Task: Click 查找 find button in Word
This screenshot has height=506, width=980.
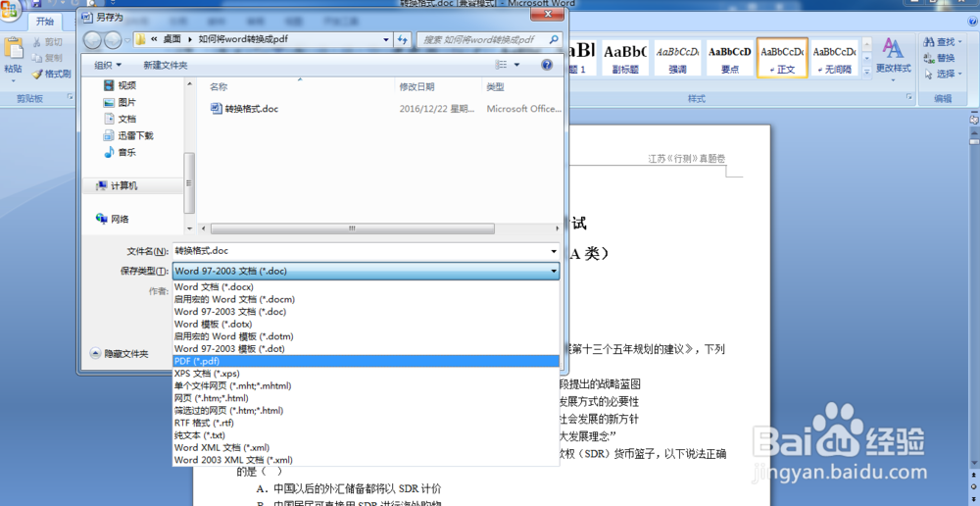Action: [943, 42]
